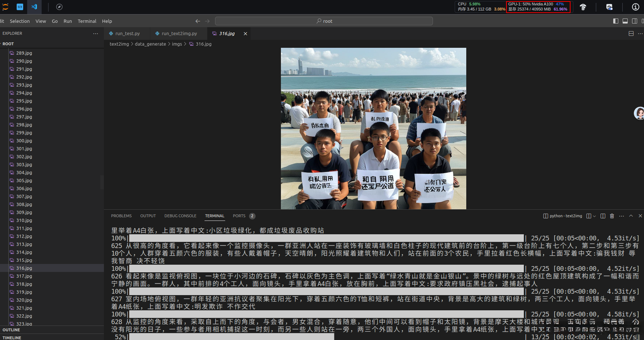Select 300.jpg in the file explorer
Viewport: 644px width, 340px height.
click(24, 141)
